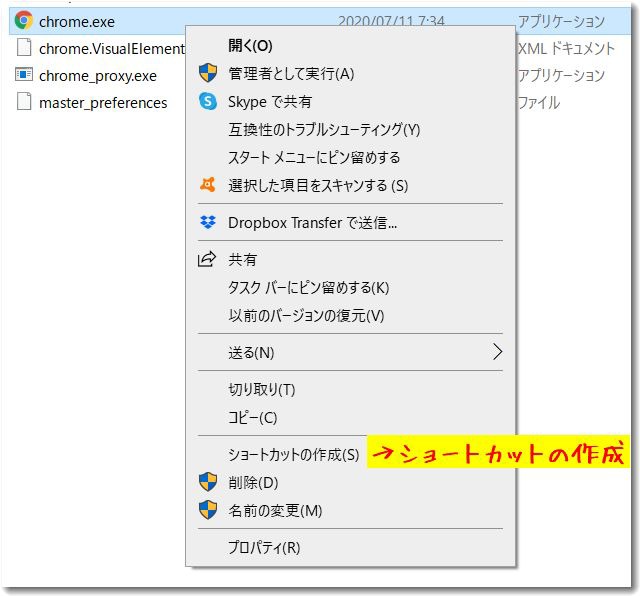
Task: Choose 選択した項目をスキャンする (S)
Action: click(318, 185)
